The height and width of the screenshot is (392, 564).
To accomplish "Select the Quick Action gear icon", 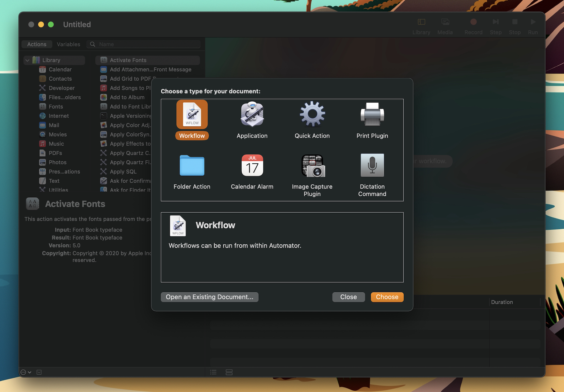I will click(312, 114).
